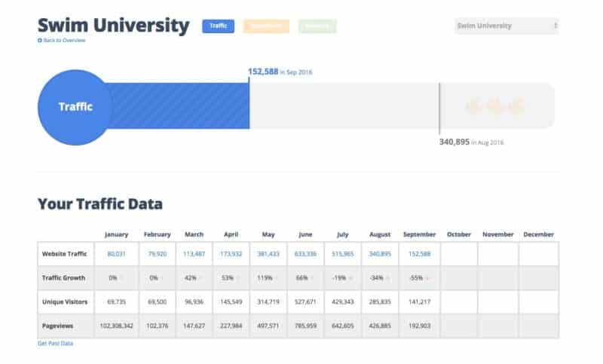Open January website traffic 80,031
The width and height of the screenshot is (603, 364).
coord(116,254)
